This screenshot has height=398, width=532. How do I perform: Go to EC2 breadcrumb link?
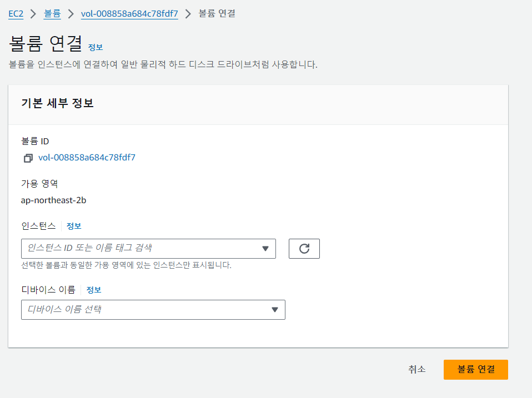point(16,13)
